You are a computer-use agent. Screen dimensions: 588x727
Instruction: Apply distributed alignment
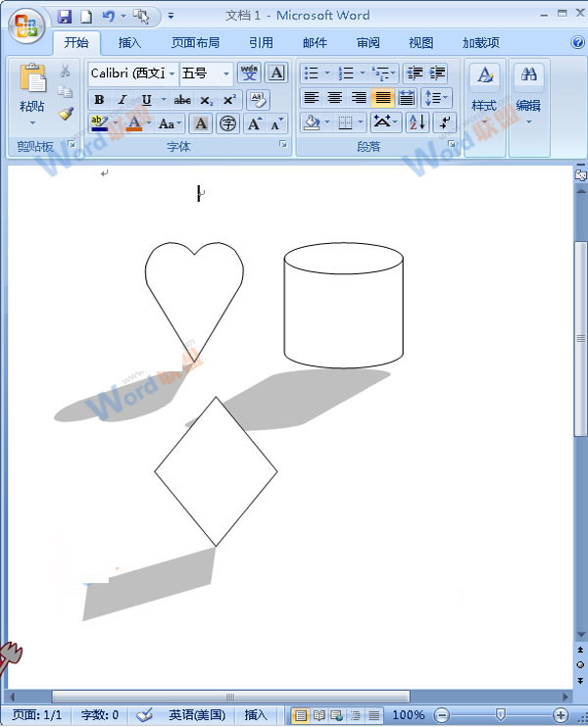(x=407, y=98)
